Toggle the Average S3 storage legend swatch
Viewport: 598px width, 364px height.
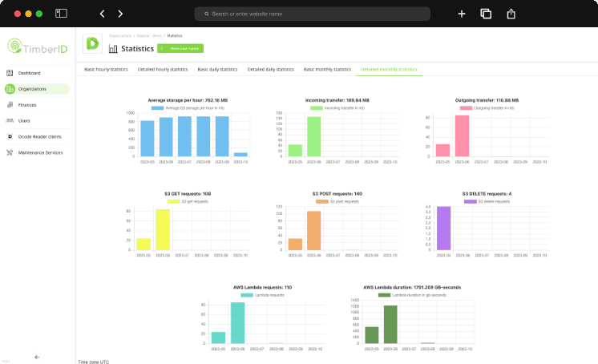[157, 108]
